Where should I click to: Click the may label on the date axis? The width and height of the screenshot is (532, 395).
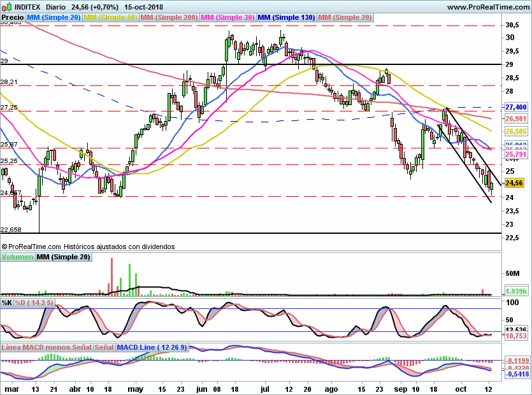[135, 389]
